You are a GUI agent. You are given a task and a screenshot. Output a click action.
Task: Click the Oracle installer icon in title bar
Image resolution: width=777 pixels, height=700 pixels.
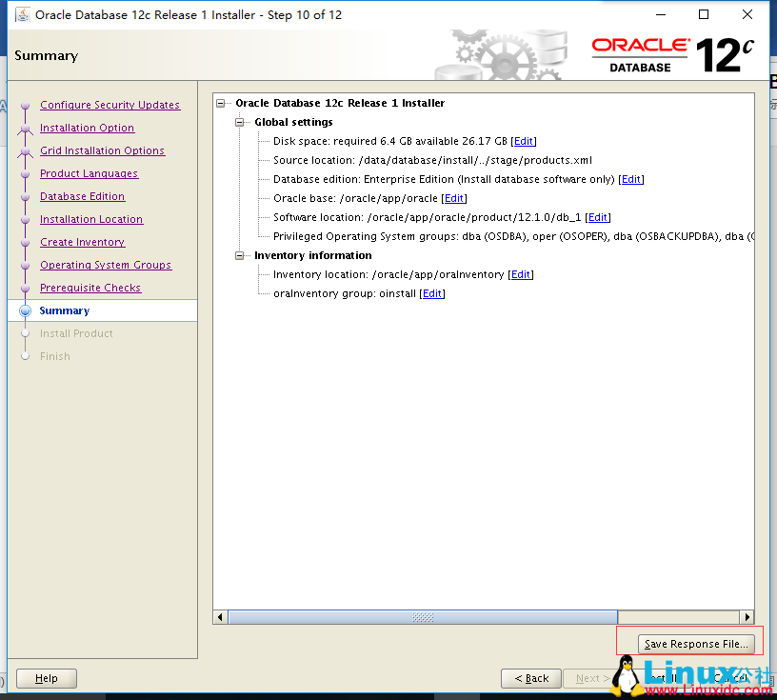point(21,14)
